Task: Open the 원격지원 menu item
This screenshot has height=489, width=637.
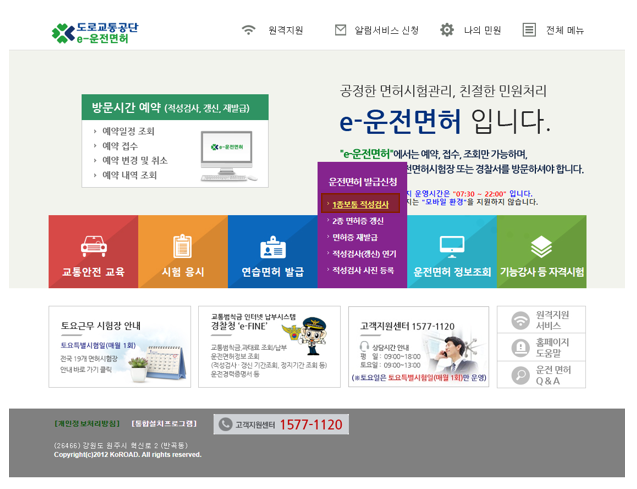Action: click(286, 30)
